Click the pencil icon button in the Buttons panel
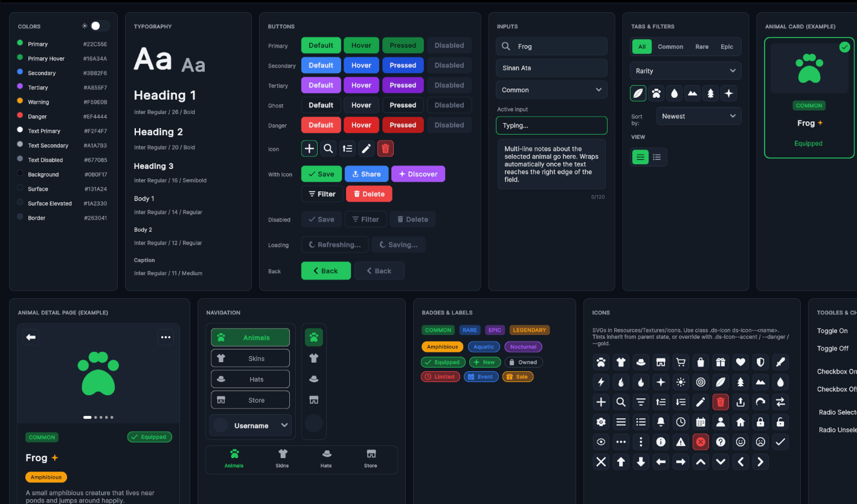This screenshot has height=504, width=857. point(366,148)
